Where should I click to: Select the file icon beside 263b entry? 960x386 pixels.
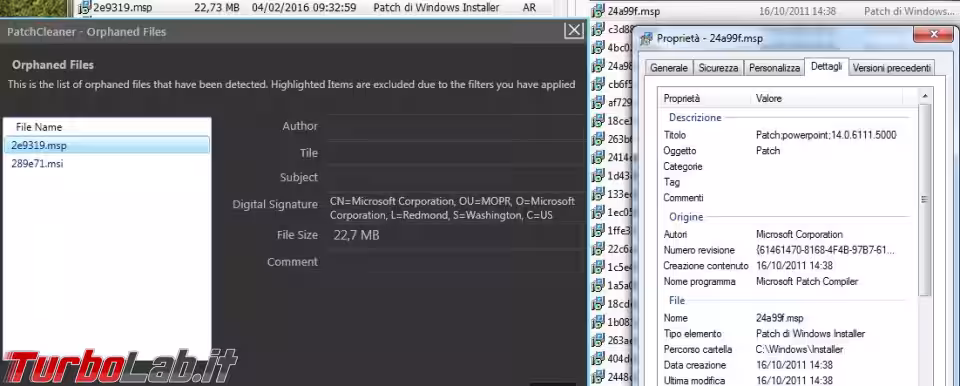click(598, 139)
